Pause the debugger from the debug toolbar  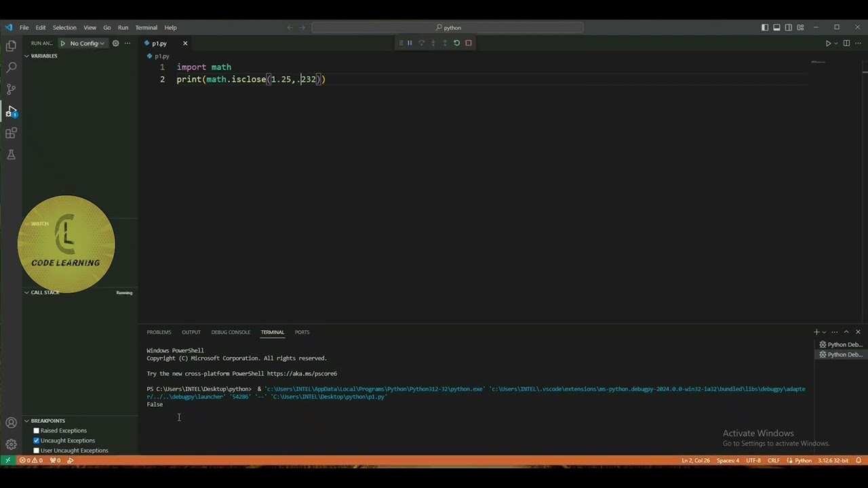410,43
